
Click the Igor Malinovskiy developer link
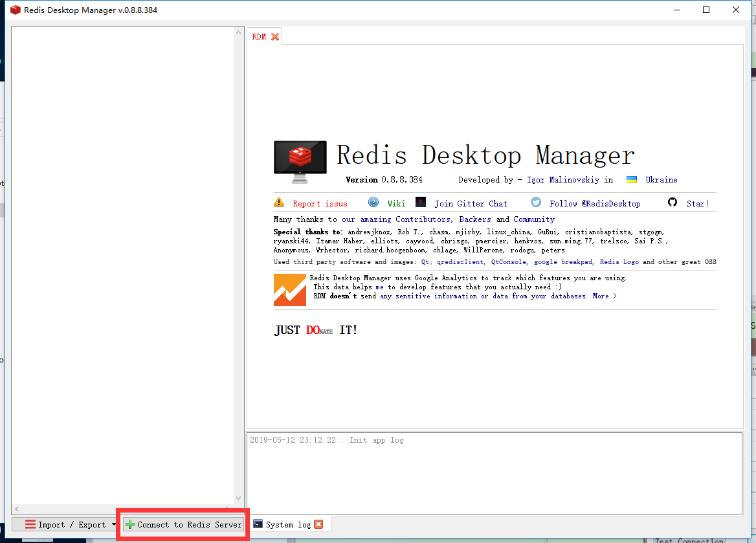pos(562,180)
